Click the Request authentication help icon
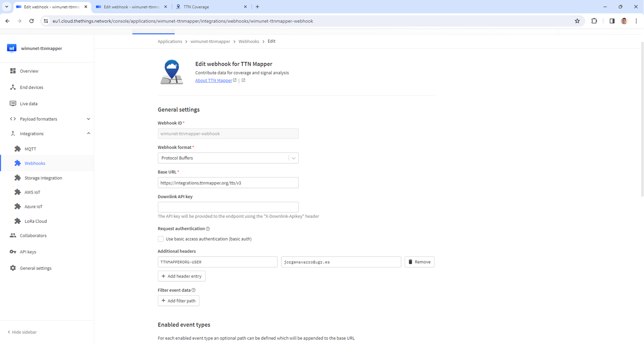Screen dimensions: 644x344 208,229
